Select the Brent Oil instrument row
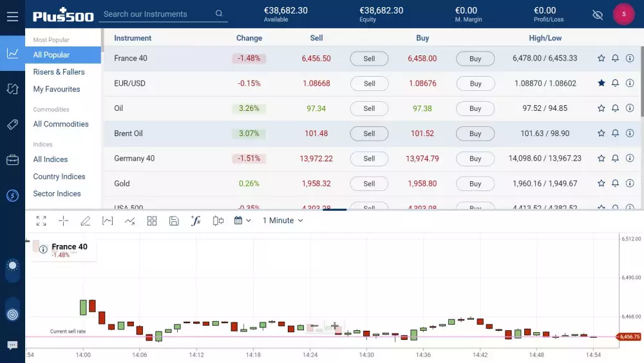Image resolution: width=644 pixels, height=363 pixels. click(x=372, y=133)
